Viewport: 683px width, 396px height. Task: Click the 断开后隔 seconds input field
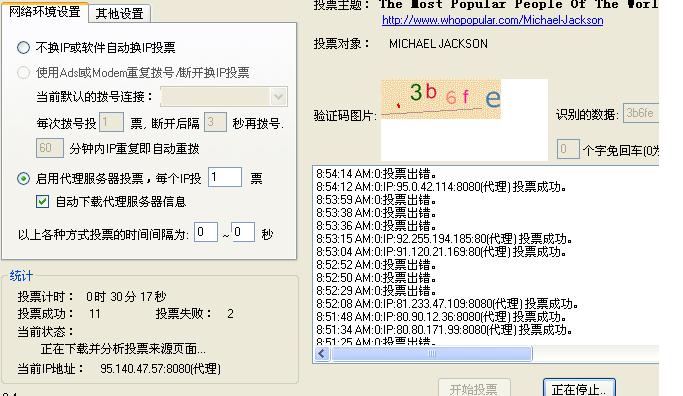pos(215,122)
